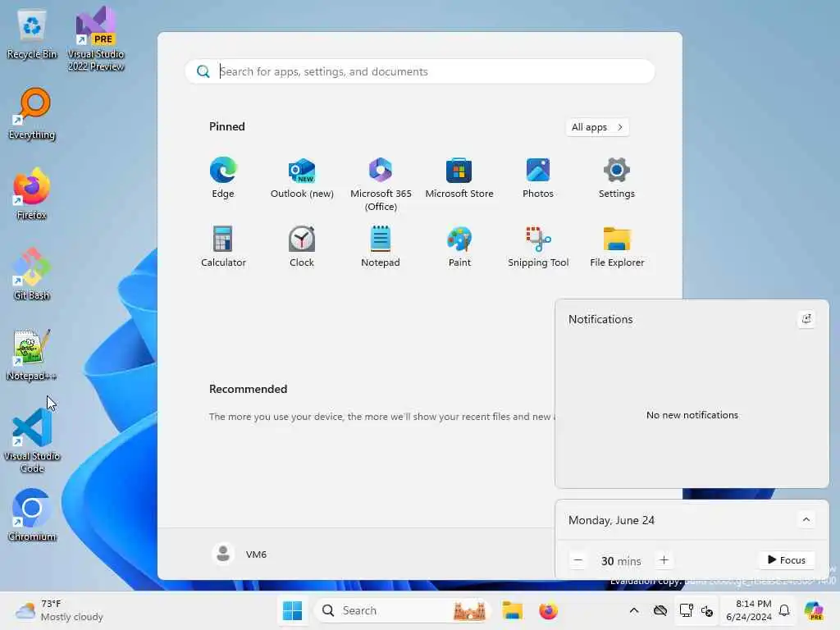The width and height of the screenshot is (840, 630).
Task: Click the notification bell in system tray
Action: (x=784, y=610)
